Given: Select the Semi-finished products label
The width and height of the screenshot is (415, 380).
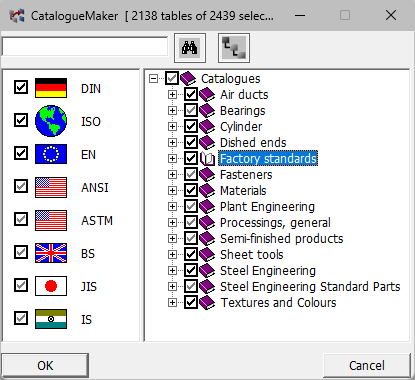Looking at the screenshot, I should pyautogui.click(x=282, y=239).
